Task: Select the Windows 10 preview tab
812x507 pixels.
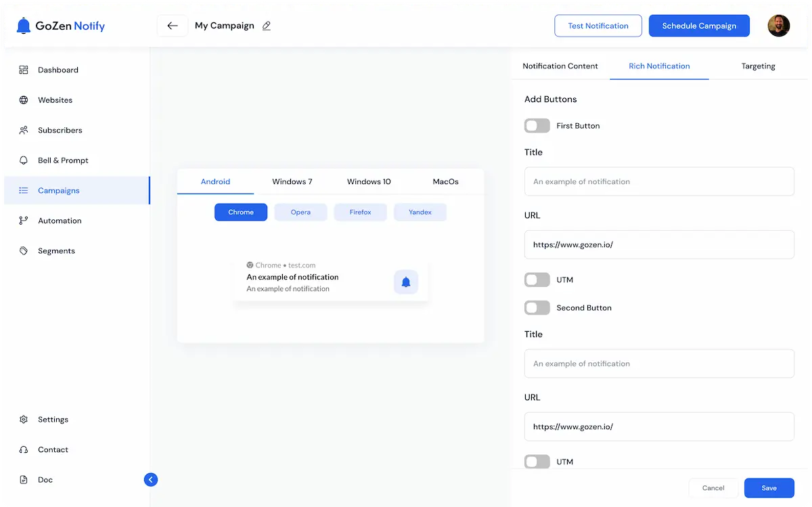Action: [369, 181]
